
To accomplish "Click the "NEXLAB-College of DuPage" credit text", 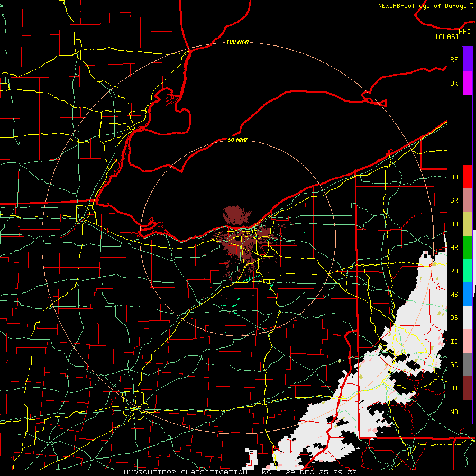I will [x=423, y=6].
